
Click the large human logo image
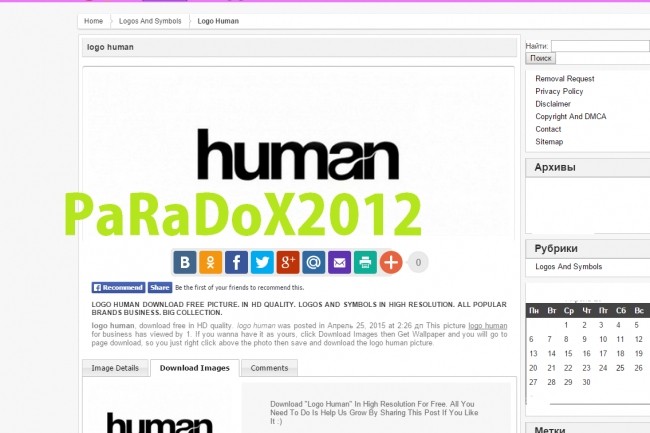[298, 154]
